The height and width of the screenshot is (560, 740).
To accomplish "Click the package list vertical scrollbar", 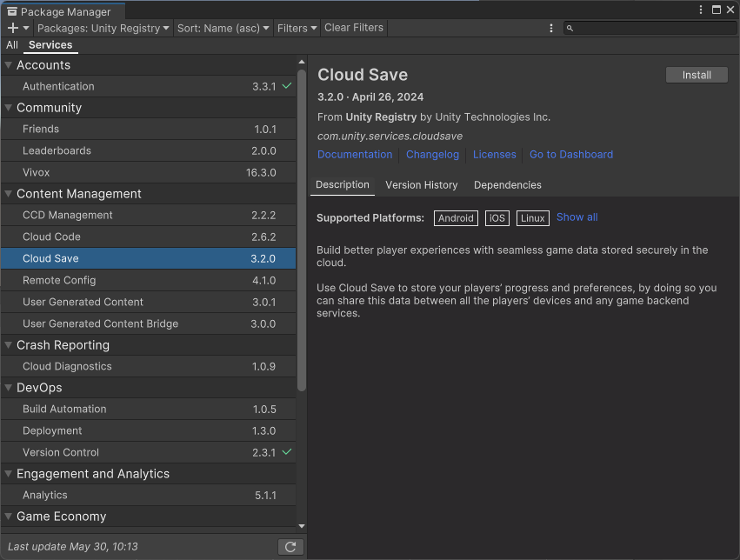I will pyautogui.click(x=302, y=230).
